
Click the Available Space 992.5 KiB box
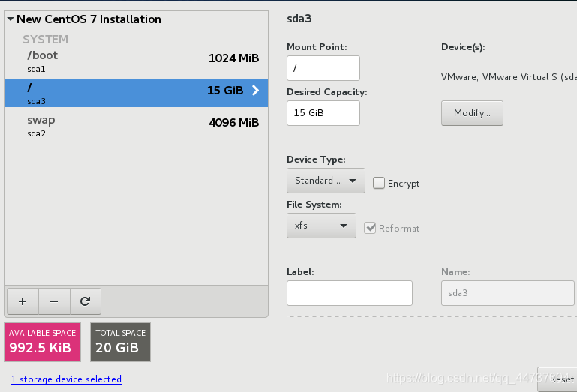(42, 342)
